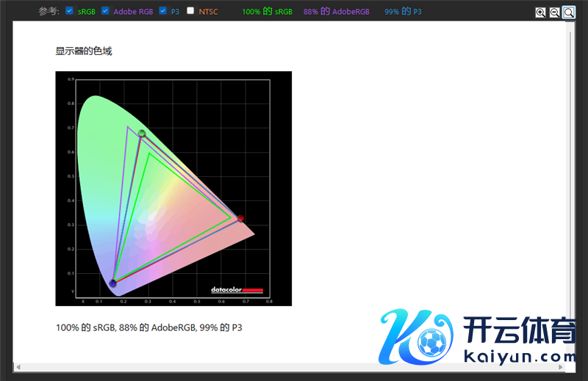This screenshot has height=381, width=588.
Task: Click the blue primary marker on the gamut chart
Action: [113, 283]
